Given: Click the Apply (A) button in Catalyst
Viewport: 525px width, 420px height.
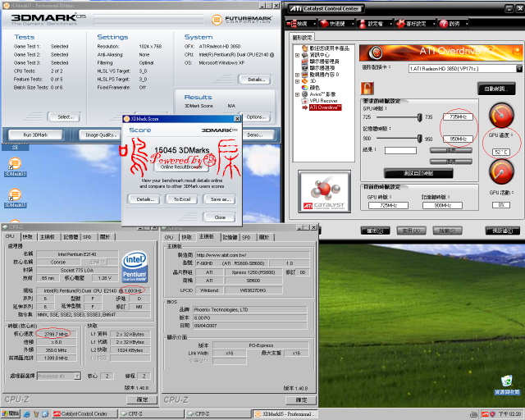Looking at the screenshot, I should (x=411, y=231).
